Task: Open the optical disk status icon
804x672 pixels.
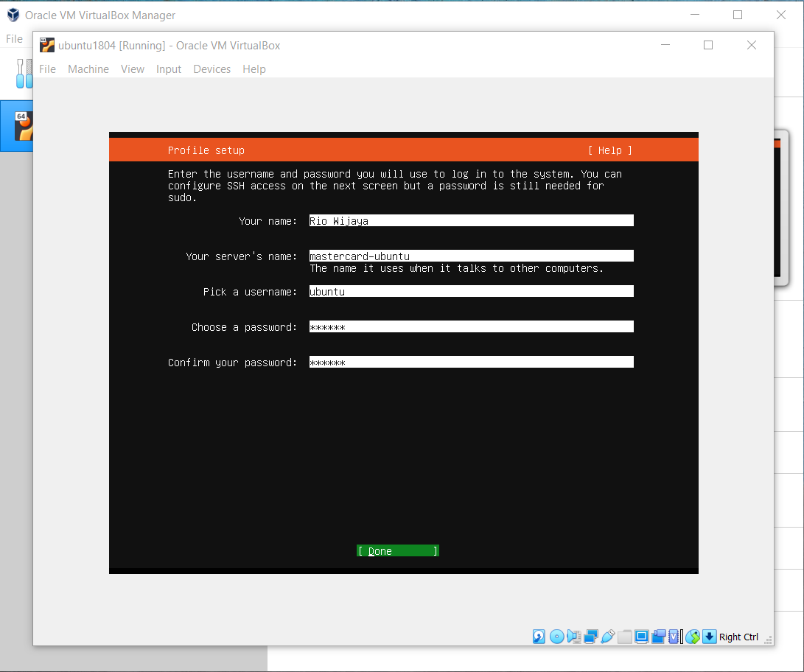Action: click(557, 637)
